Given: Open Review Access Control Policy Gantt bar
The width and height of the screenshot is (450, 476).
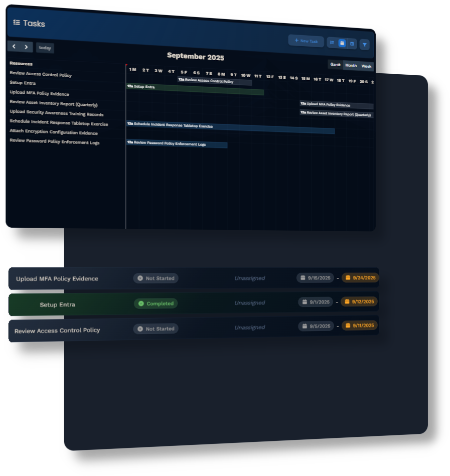Looking at the screenshot, I should [214, 81].
